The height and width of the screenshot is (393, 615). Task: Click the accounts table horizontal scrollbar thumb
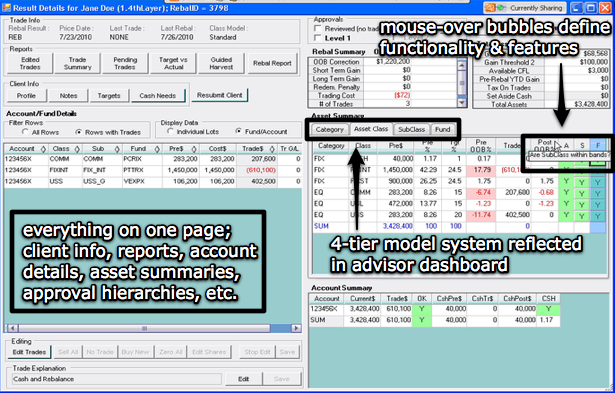coord(144,328)
